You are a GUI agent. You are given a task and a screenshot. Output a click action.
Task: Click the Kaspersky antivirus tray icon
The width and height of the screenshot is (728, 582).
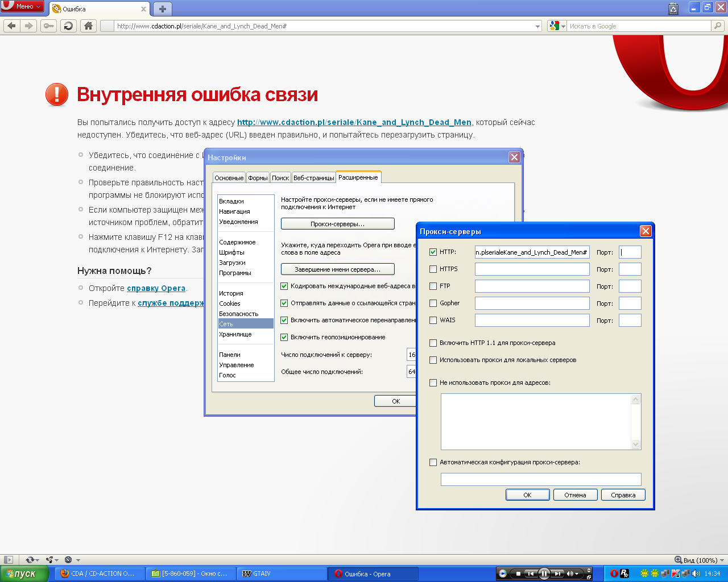pos(676,573)
